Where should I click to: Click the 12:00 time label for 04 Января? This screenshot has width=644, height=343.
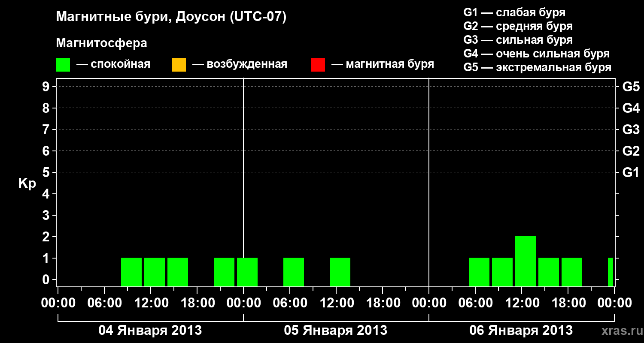point(151,303)
